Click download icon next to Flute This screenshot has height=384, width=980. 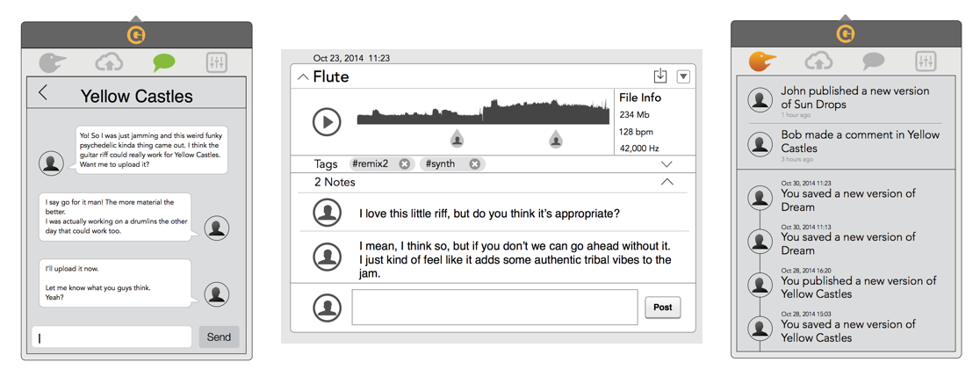(x=660, y=76)
